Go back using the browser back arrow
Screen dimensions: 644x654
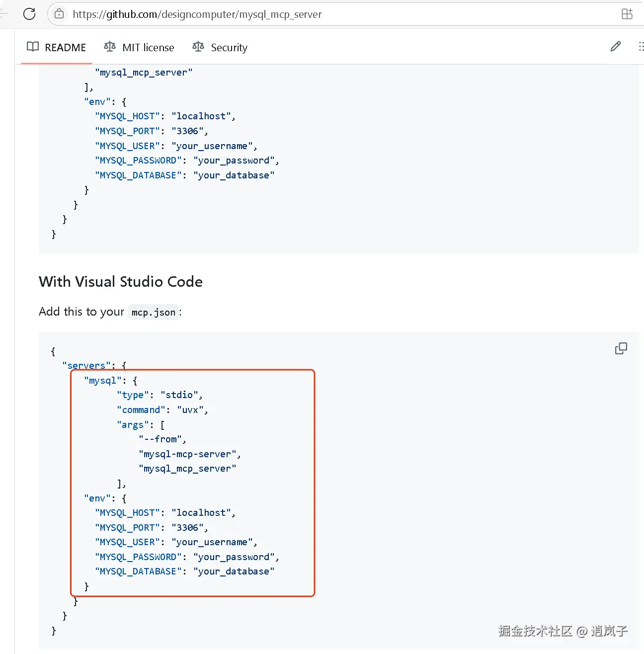4,14
